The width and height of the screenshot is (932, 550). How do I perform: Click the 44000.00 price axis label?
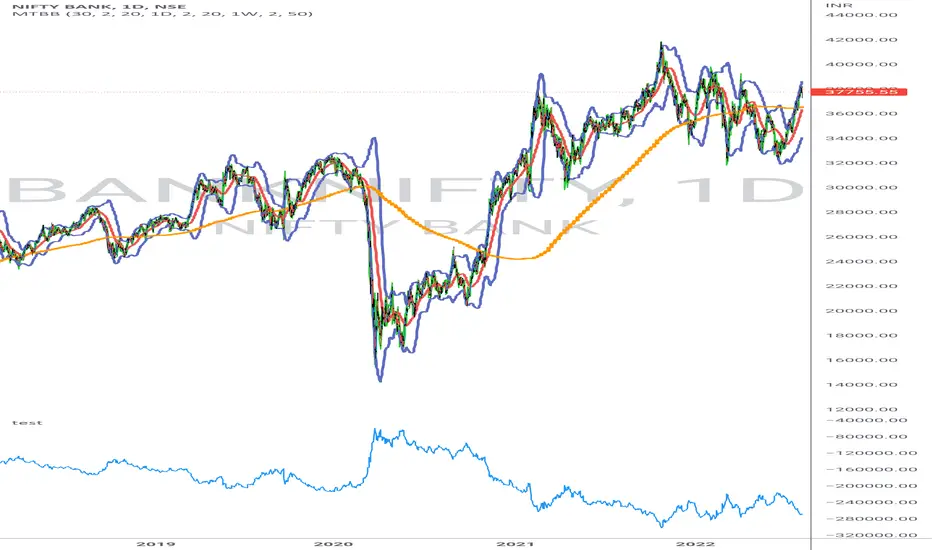click(862, 15)
